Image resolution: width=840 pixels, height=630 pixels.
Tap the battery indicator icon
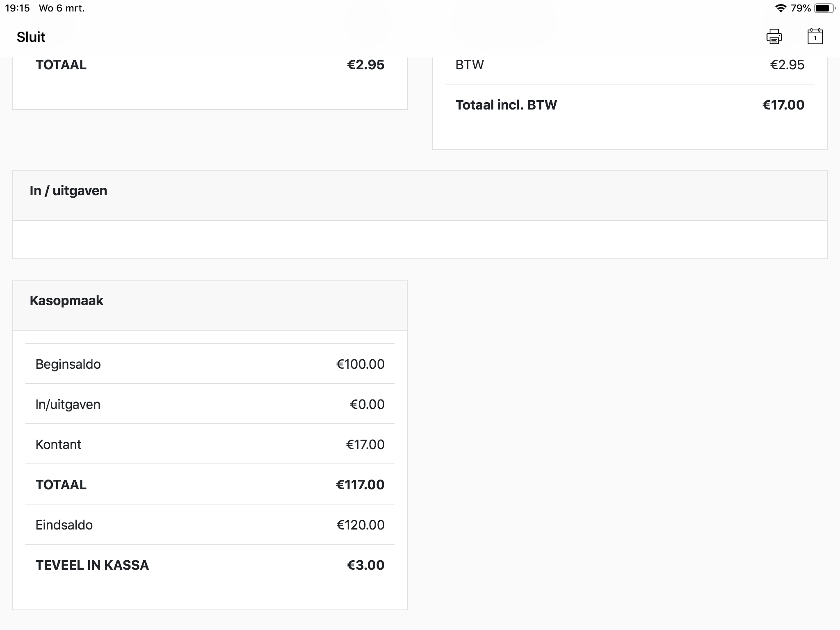(824, 8)
